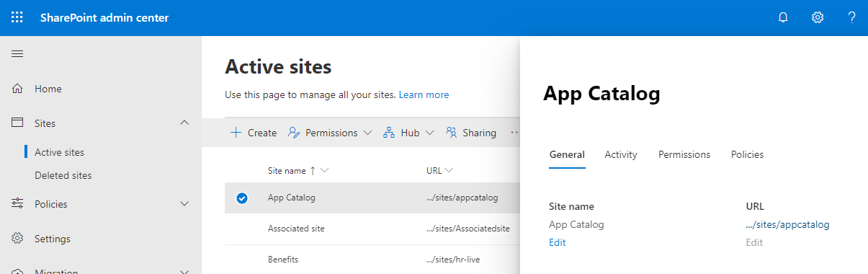This screenshot has height=274, width=868.
Task: Open the Hub dropdown chevron
Action: 430,133
